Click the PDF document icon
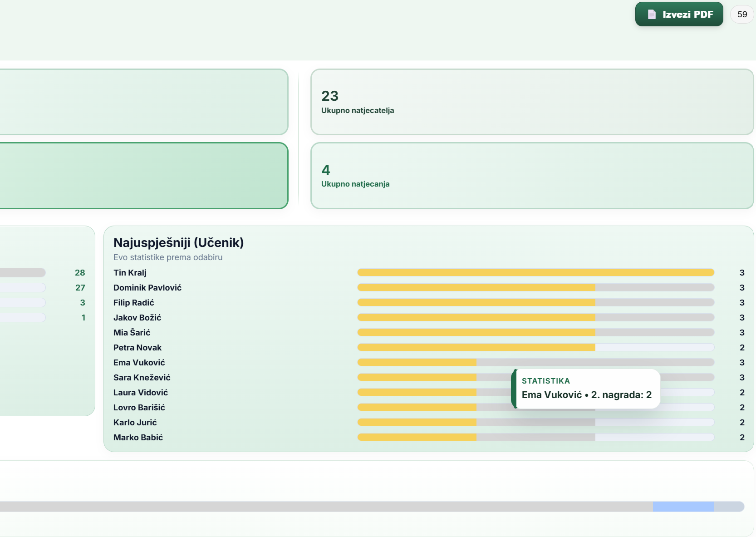This screenshot has width=756, height=537. pyautogui.click(x=652, y=15)
